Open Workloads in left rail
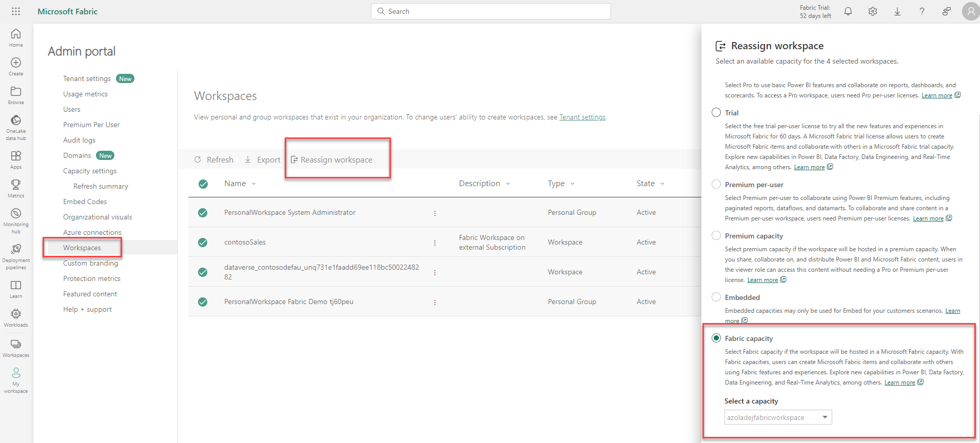The image size is (980, 443). click(x=16, y=318)
